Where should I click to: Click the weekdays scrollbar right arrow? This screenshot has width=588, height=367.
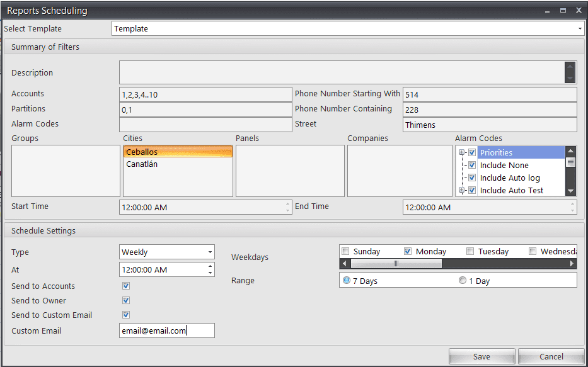tap(572, 263)
